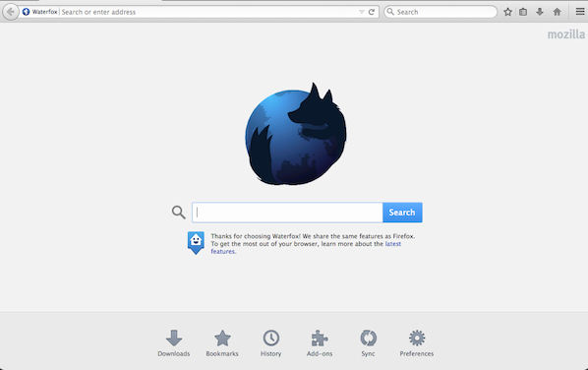Click the blue home mascot snippet icon
This screenshot has width=588, height=370.
[x=196, y=243]
